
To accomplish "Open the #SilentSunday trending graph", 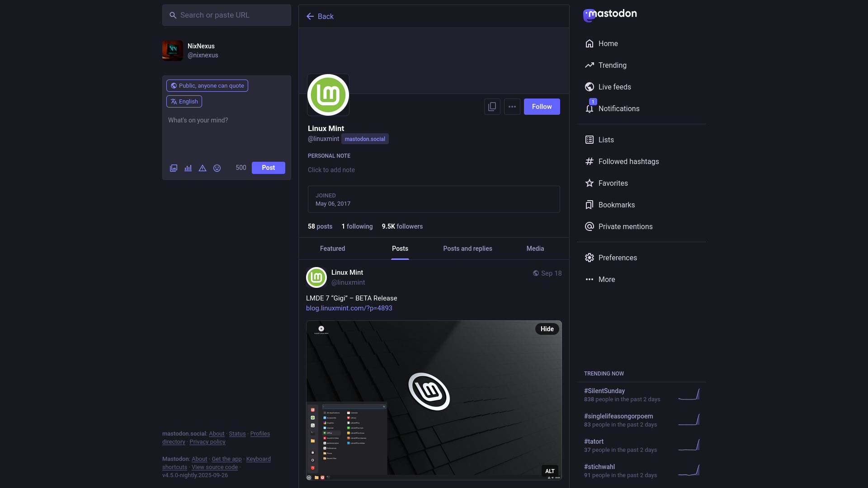I will [x=689, y=394].
